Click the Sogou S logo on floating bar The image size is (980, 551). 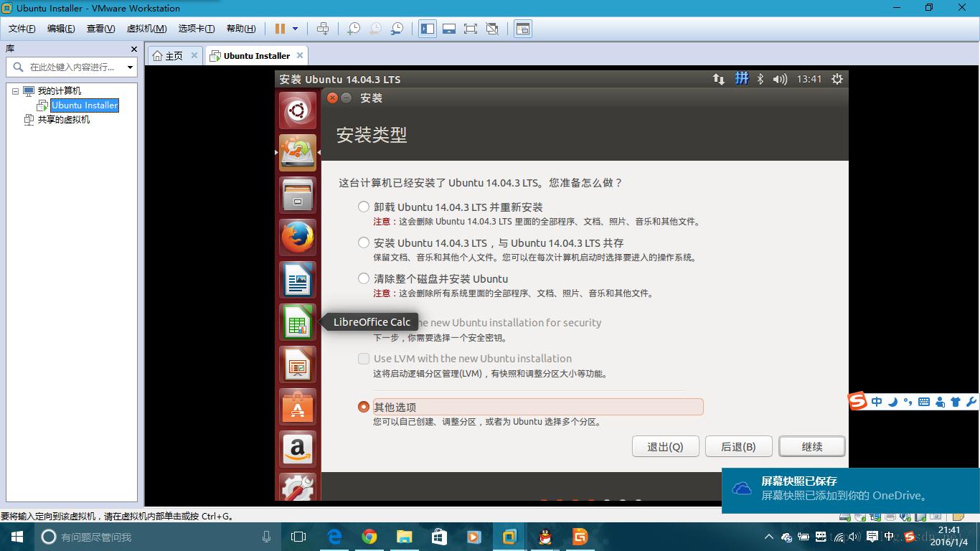click(858, 401)
